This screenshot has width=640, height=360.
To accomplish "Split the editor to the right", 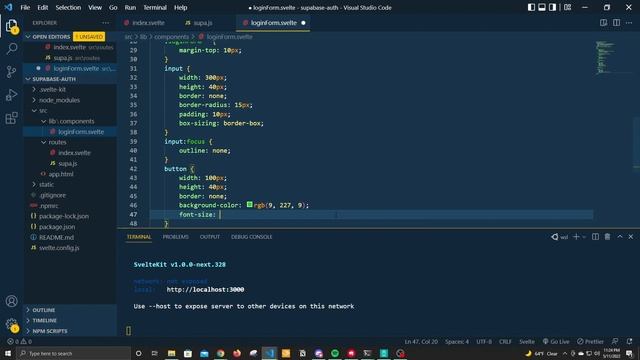I will (616, 23).
